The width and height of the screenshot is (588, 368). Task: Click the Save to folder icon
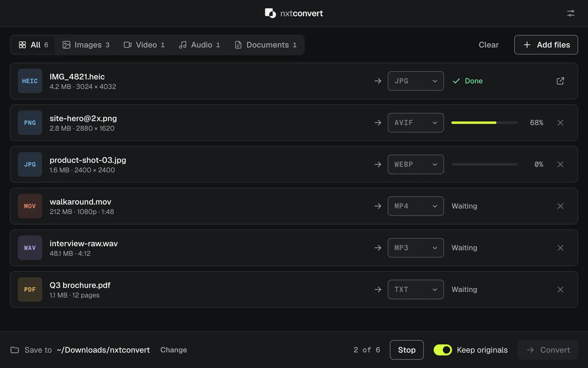15,350
